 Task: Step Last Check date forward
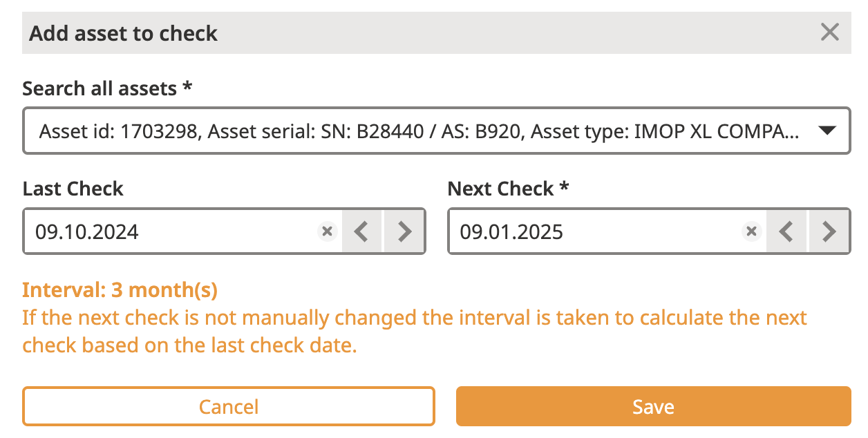404,231
